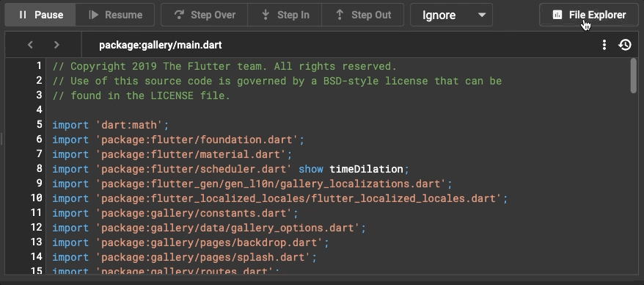Image resolution: width=644 pixels, height=285 pixels.
Task: Click the Resume execution button
Action: click(115, 15)
